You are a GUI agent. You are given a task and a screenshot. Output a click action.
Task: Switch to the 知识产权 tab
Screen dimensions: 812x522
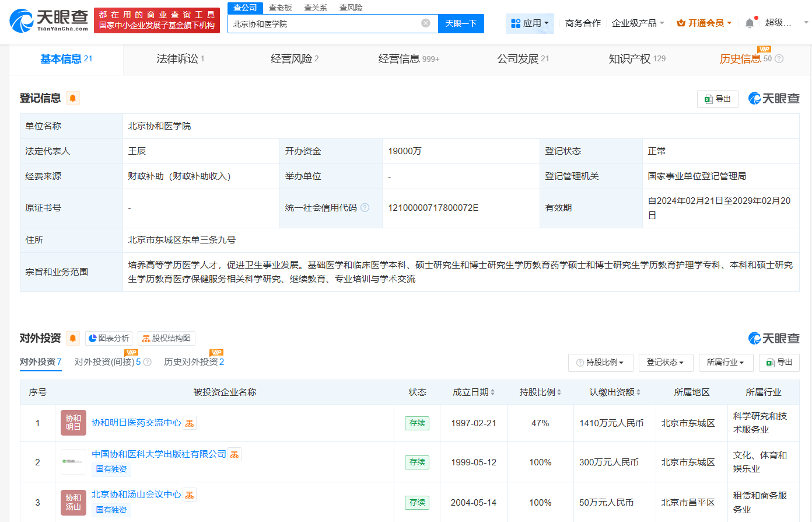click(636, 59)
